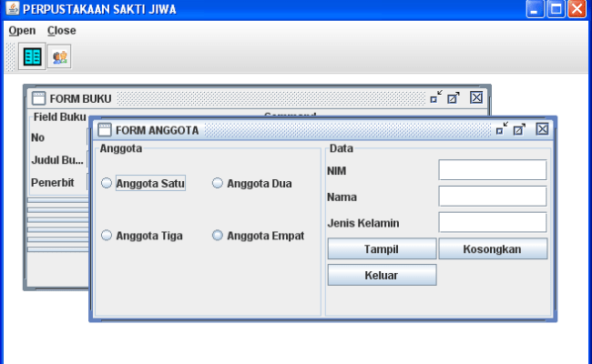
Task: Click the members (people) toolbar icon
Action: (59, 56)
